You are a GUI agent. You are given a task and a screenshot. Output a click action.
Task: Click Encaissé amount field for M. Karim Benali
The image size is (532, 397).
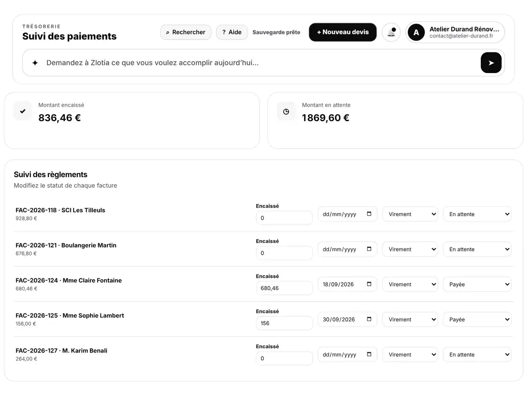pyautogui.click(x=284, y=358)
